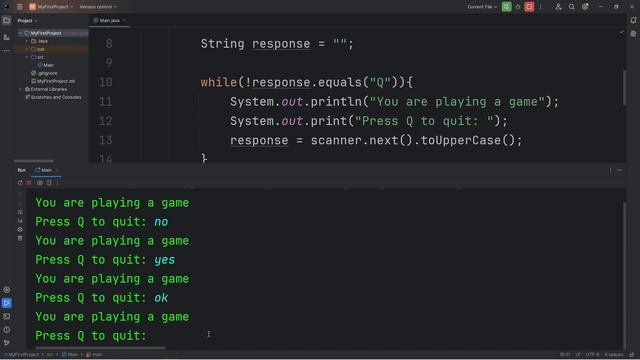Click UTF-8 encoding in status bar

pyautogui.click(x=592, y=355)
